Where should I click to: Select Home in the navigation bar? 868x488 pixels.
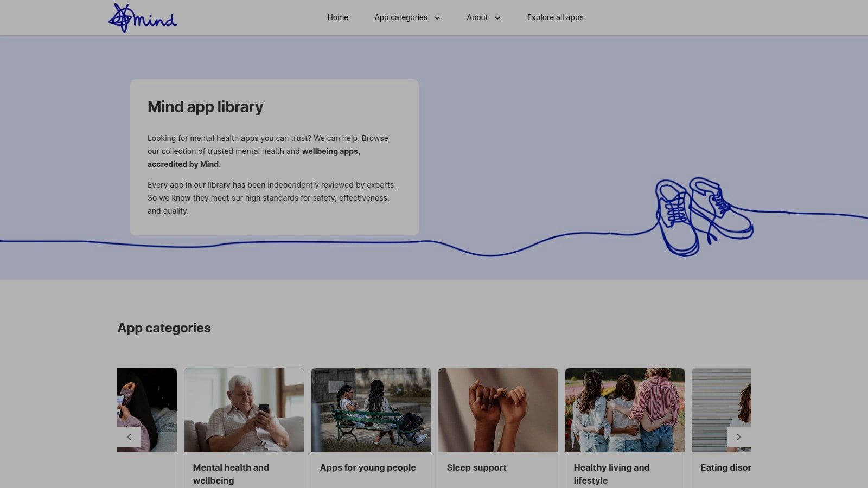(x=337, y=17)
